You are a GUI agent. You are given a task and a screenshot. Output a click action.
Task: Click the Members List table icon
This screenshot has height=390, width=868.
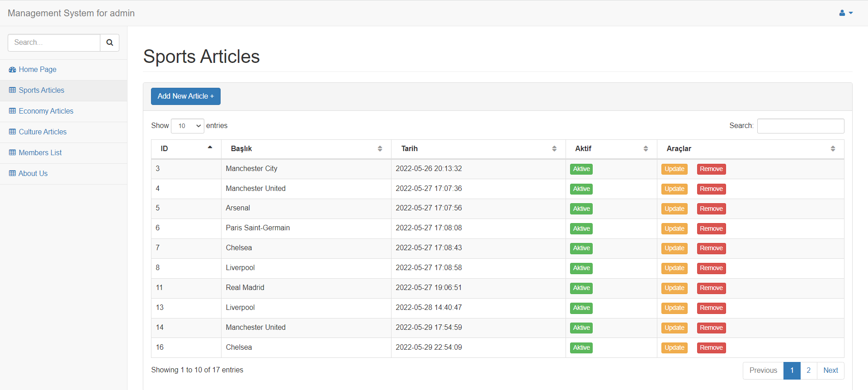click(x=12, y=153)
